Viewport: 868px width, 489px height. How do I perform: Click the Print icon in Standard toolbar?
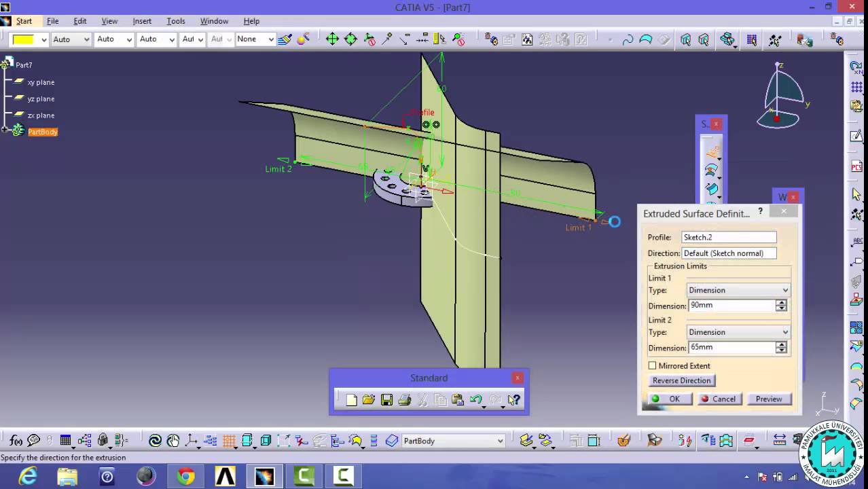(x=405, y=400)
